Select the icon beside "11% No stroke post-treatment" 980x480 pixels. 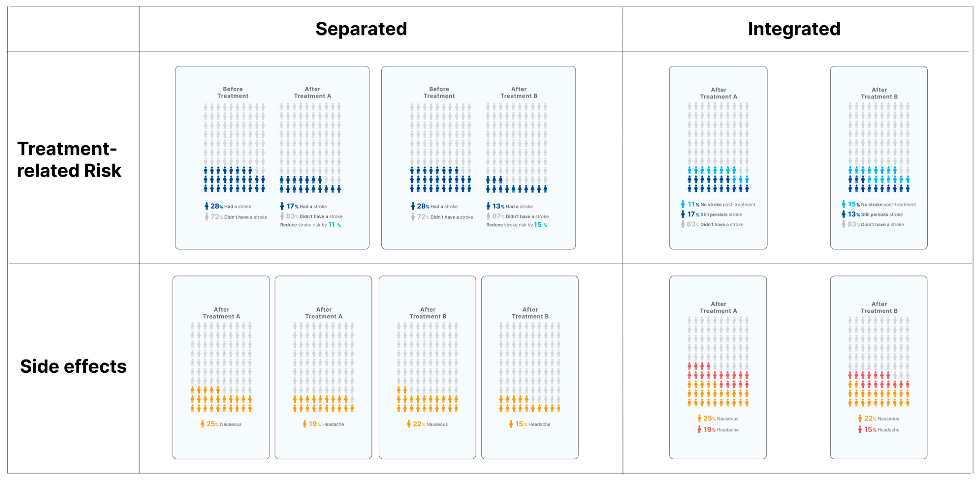(x=683, y=204)
